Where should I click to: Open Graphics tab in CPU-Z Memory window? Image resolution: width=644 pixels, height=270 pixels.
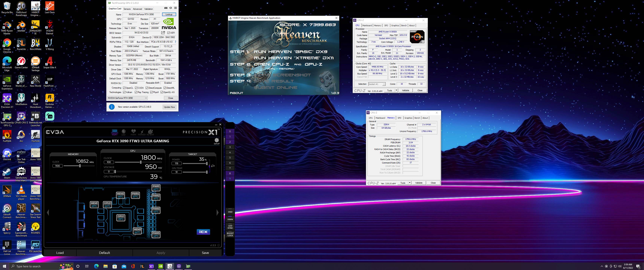click(408, 118)
